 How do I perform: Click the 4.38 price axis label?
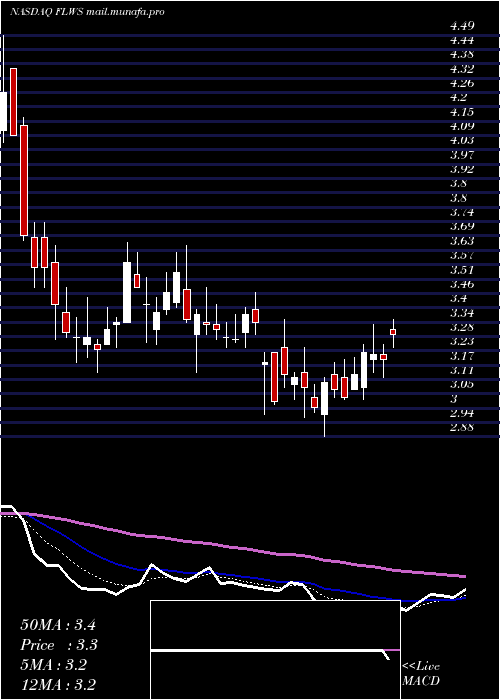pos(462,54)
